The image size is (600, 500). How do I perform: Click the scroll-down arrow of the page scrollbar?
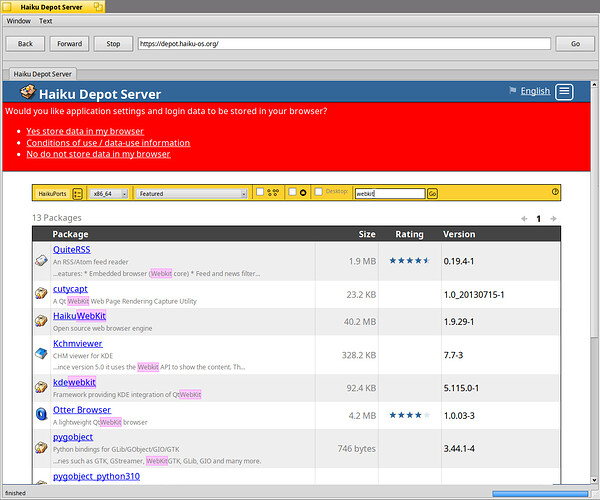click(x=594, y=480)
